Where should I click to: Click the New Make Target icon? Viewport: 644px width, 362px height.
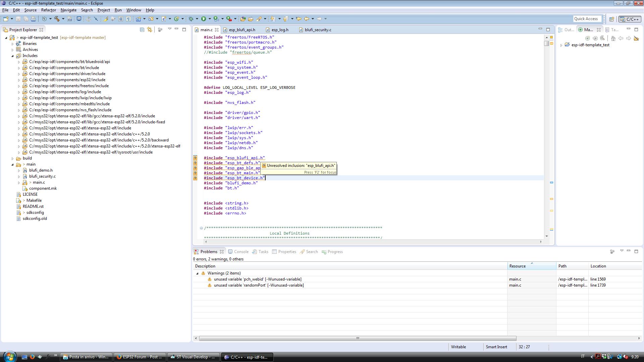point(587,38)
